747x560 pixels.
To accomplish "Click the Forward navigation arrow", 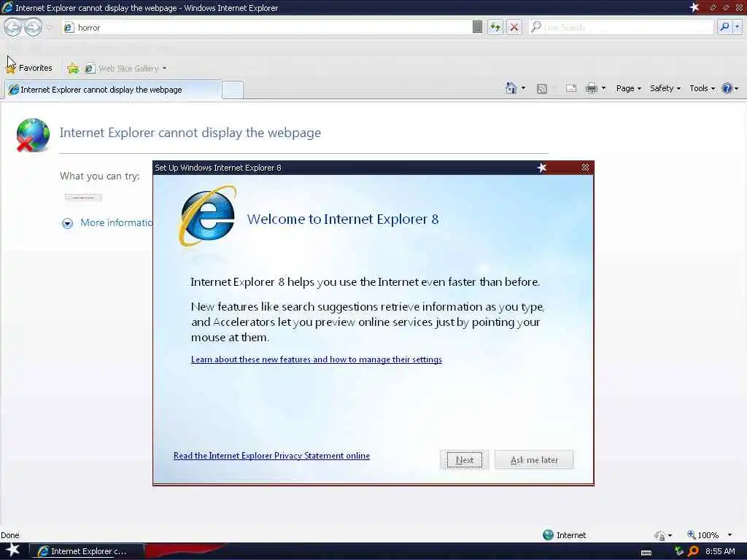I will pos(32,27).
